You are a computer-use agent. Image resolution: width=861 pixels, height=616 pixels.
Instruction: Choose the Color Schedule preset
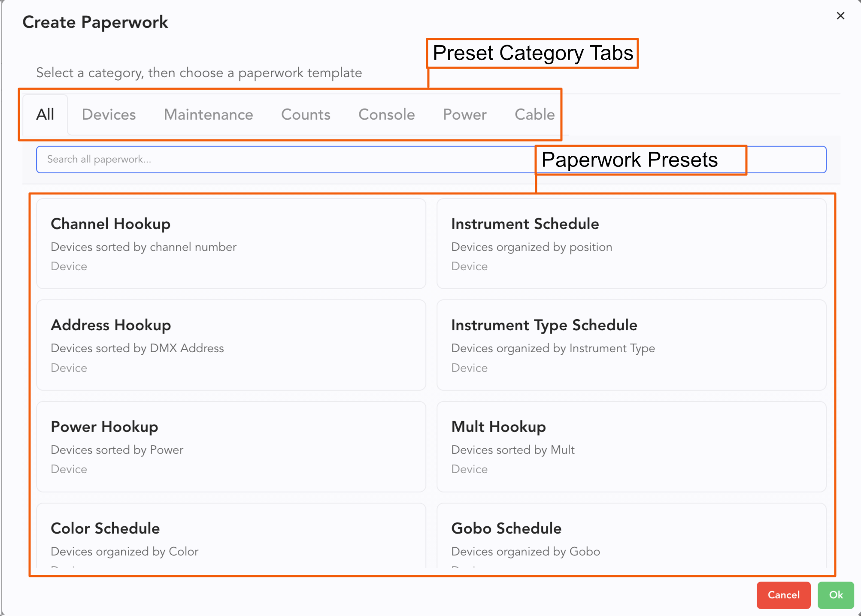click(x=231, y=538)
